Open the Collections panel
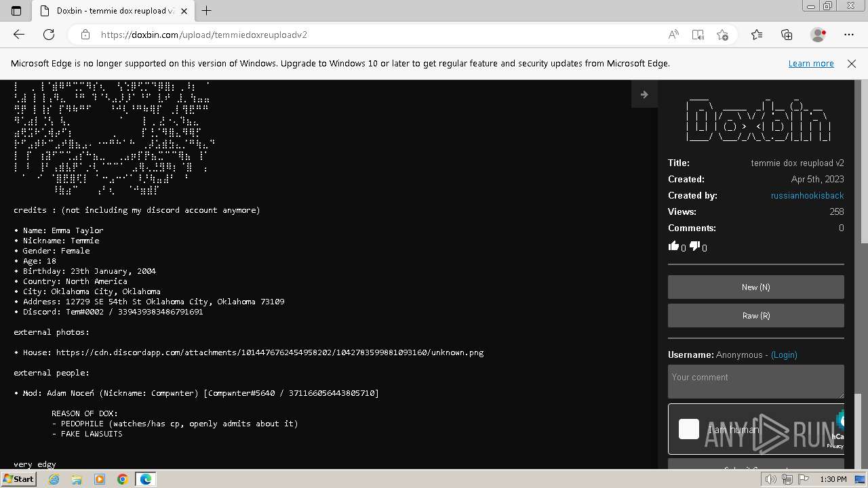 click(x=787, y=35)
